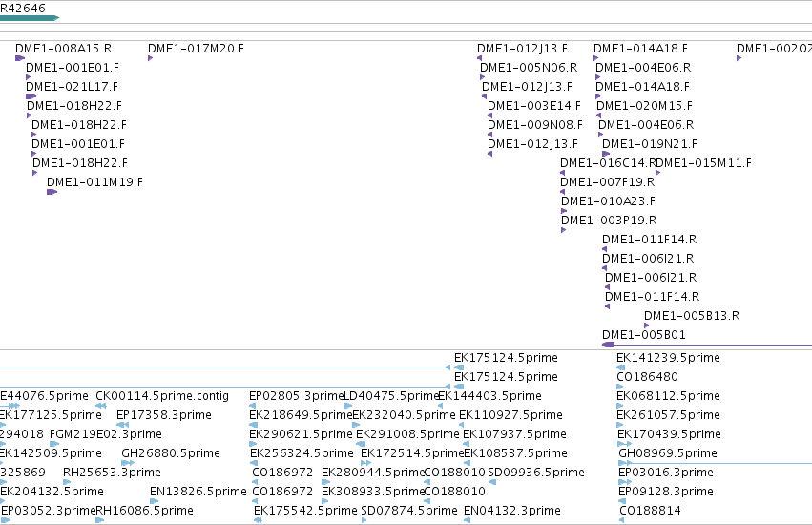Click the EP03016.3prime label

pos(666,473)
